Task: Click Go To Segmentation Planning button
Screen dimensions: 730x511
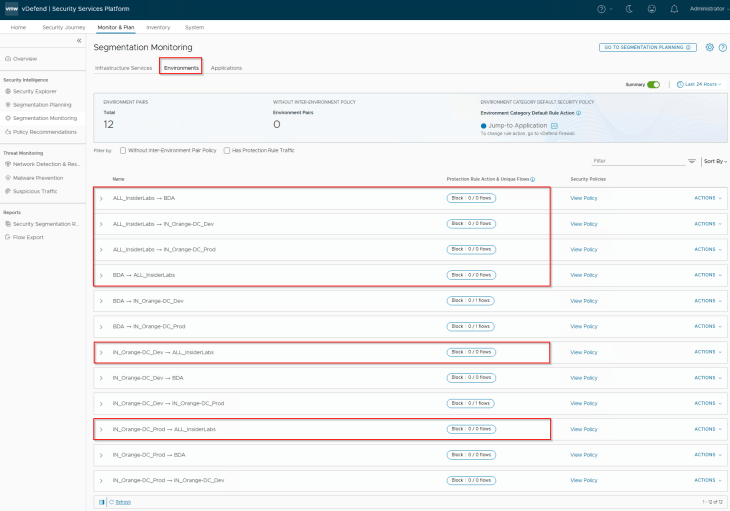Action: tap(647, 47)
